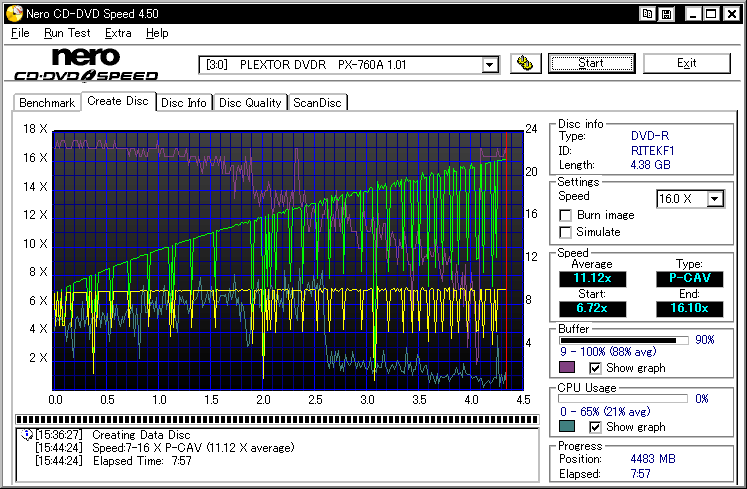The height and width of the screenshot is (489, 747).
Task: Open the 16.0 X speed dropdown
Action: click(x=714, y=199)
